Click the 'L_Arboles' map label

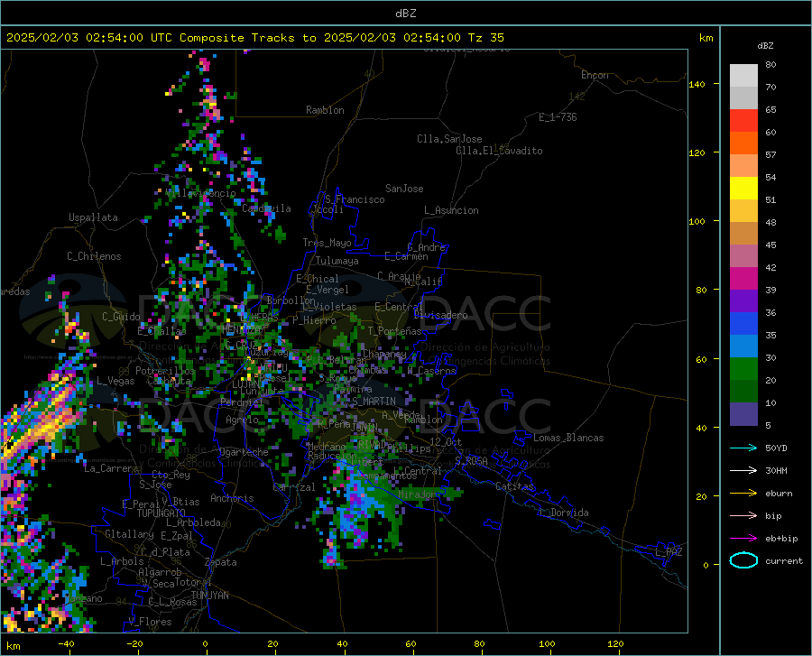122,561
